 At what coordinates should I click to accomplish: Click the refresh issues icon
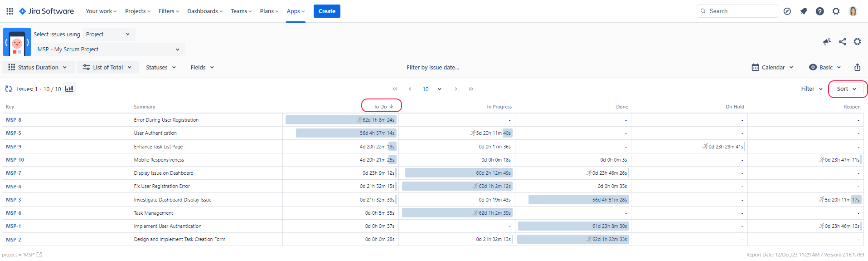(x=9, y=89)
